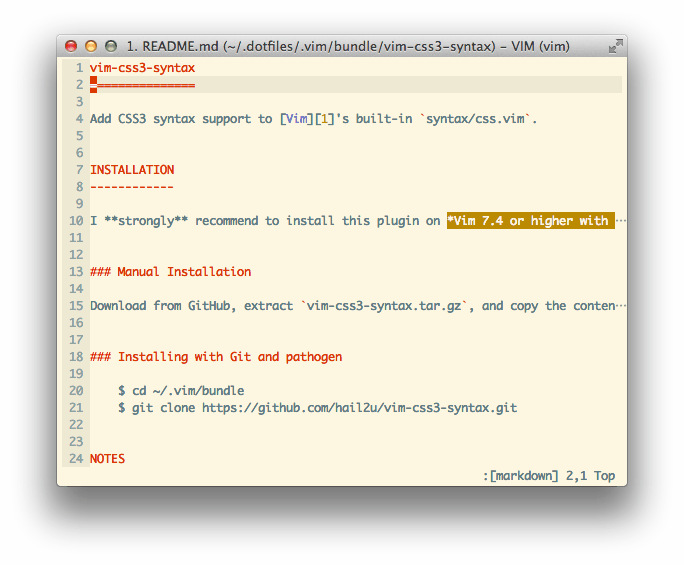The width and height of the screenshot is (684, 565).
Task: Close the README.md Vim window
Action: pos(71,46)
